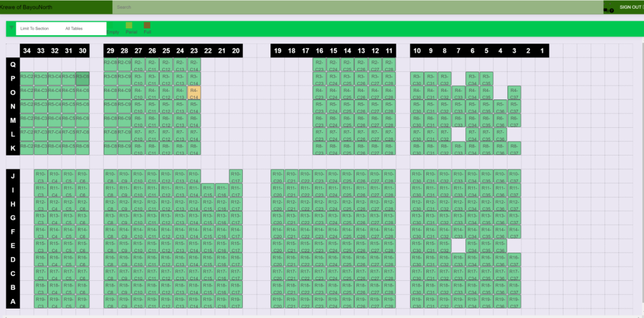644x318 pixels.
Task: Click the Partial legend color swatch
Action: 129,26
